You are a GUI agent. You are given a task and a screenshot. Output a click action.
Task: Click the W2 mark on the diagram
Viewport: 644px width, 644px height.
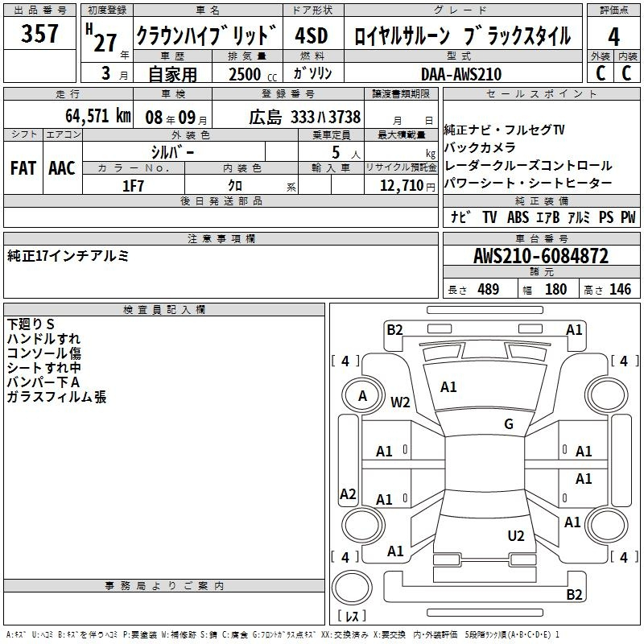point(400,402)
